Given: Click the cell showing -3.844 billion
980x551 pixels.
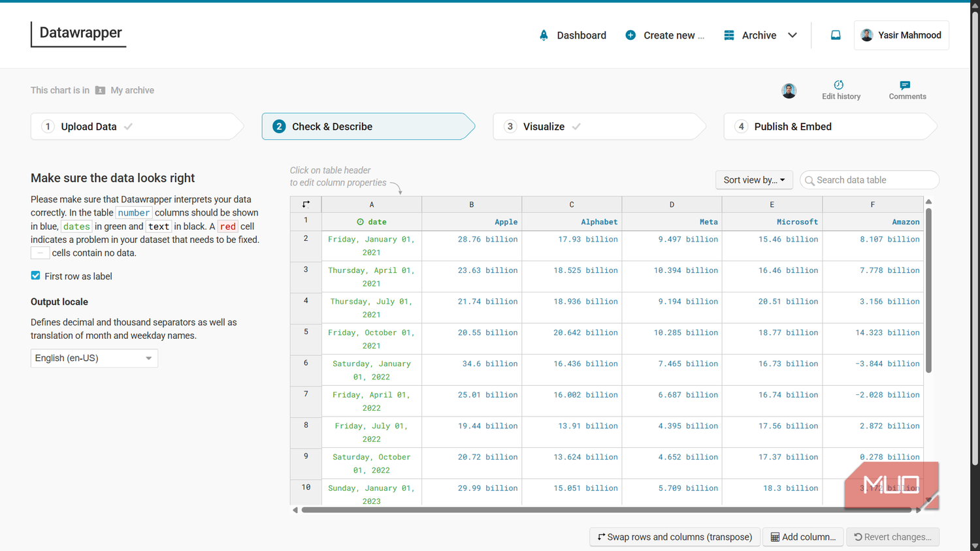Looking at the screenshot, I should point(873,370).
